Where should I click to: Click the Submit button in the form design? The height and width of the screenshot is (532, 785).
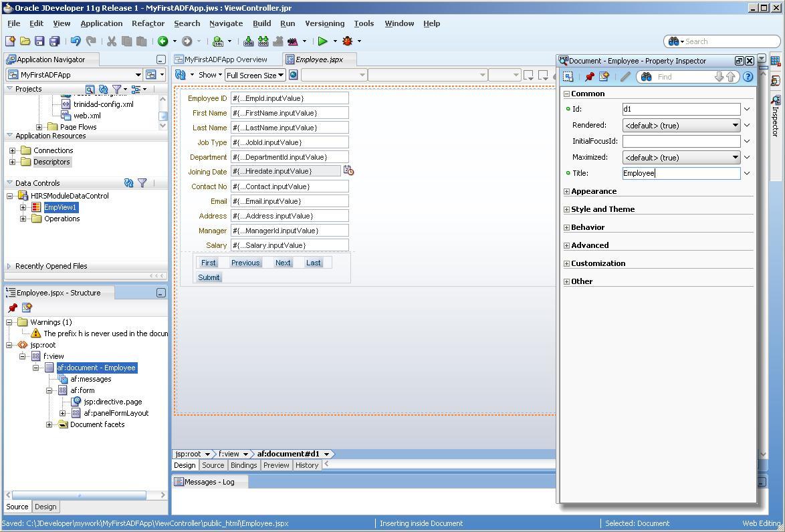209,277
